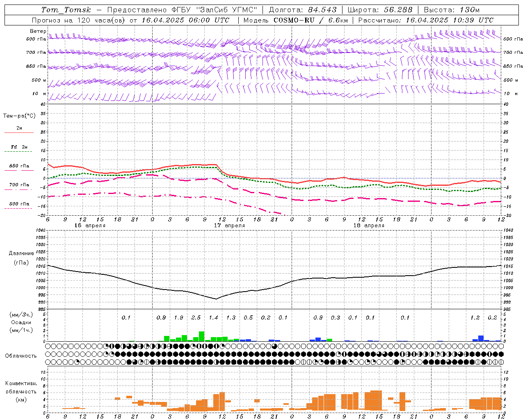The width and height of the screenshot is (525, 420).
Task: Click the latitude value 56.288
Action: click(x=398, y=10)
